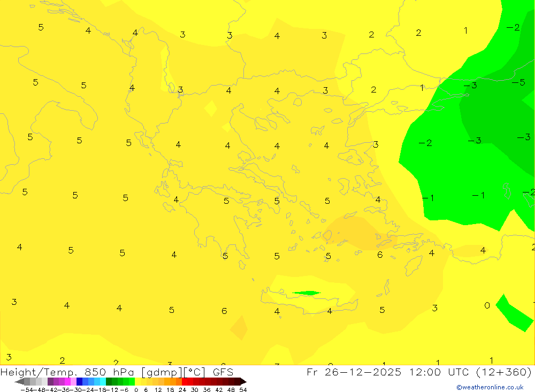The width and height of the screenshot is (535, 392).
Task: Pick the cyan swatch in the colour scale
Action: [103, 382]
